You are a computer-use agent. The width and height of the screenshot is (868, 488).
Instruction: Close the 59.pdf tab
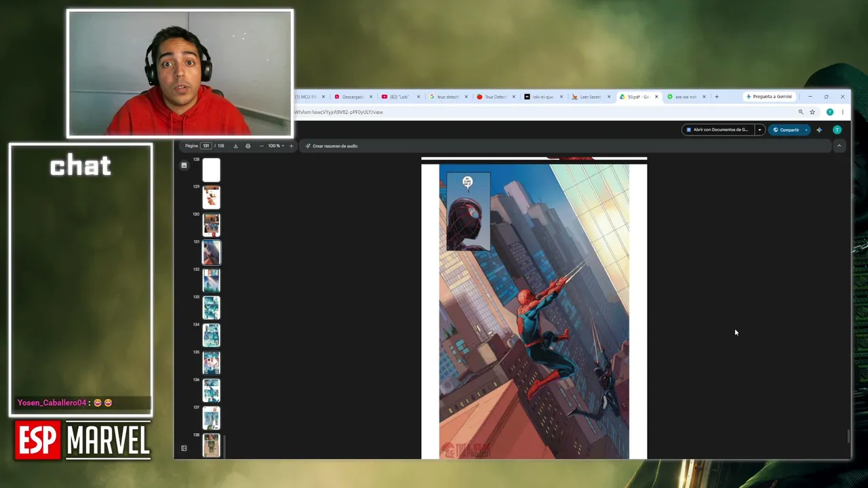click(656, 97)
